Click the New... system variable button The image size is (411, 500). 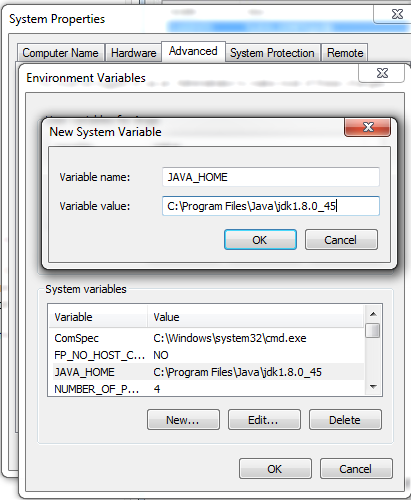(x=183, y=420)
